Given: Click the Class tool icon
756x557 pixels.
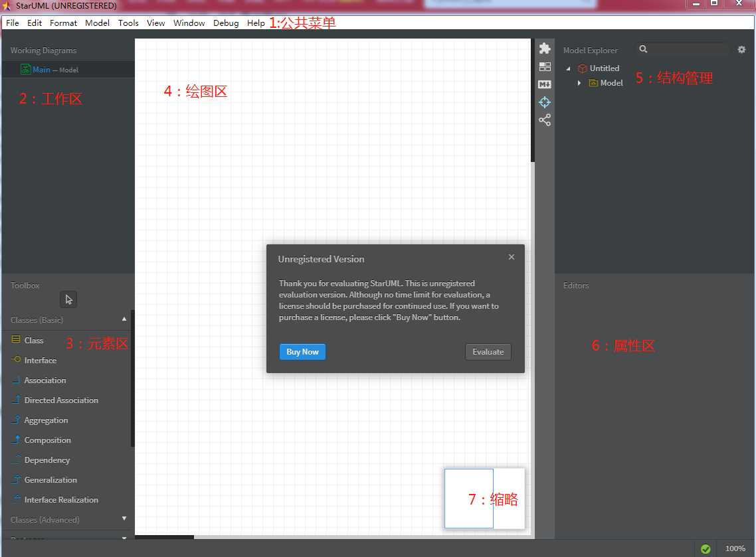Looking at the screenshot, I should [16, 339].
